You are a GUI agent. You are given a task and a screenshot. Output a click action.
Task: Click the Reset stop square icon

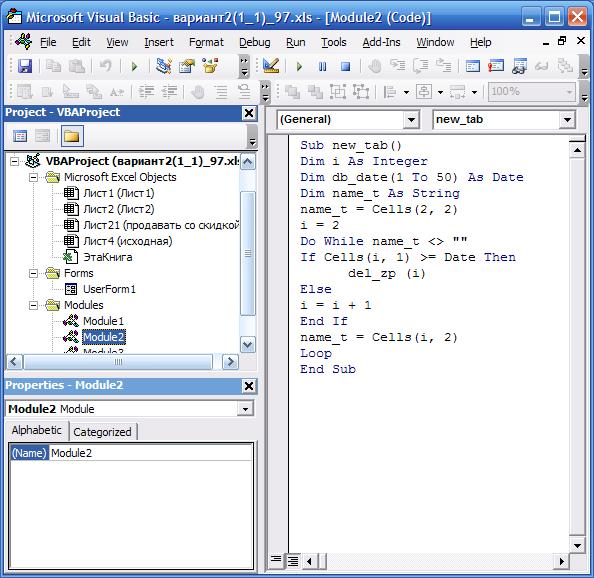[345, 67]
